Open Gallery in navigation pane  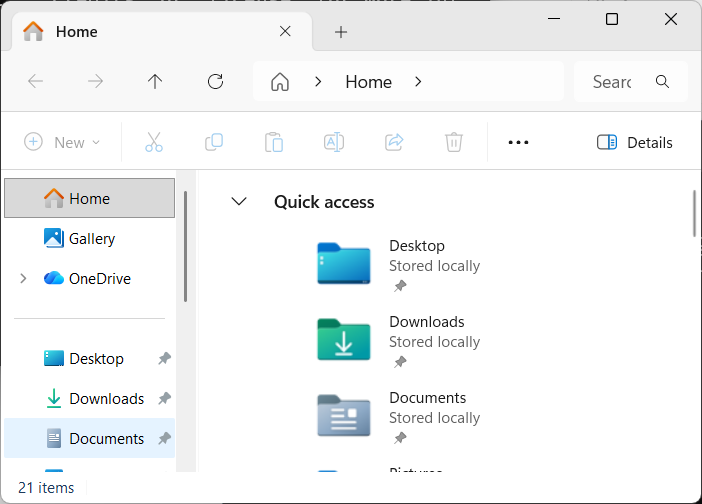click(x=90, y=239)
